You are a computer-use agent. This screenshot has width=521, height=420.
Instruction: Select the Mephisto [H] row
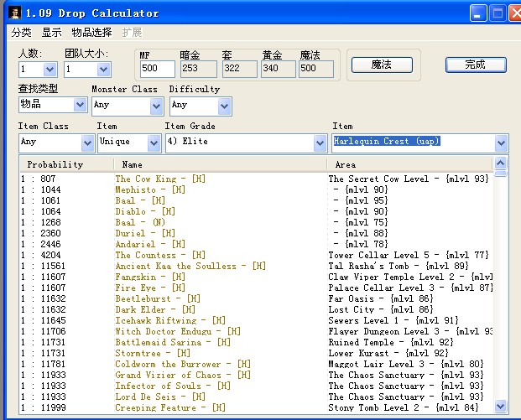(256, 189)
